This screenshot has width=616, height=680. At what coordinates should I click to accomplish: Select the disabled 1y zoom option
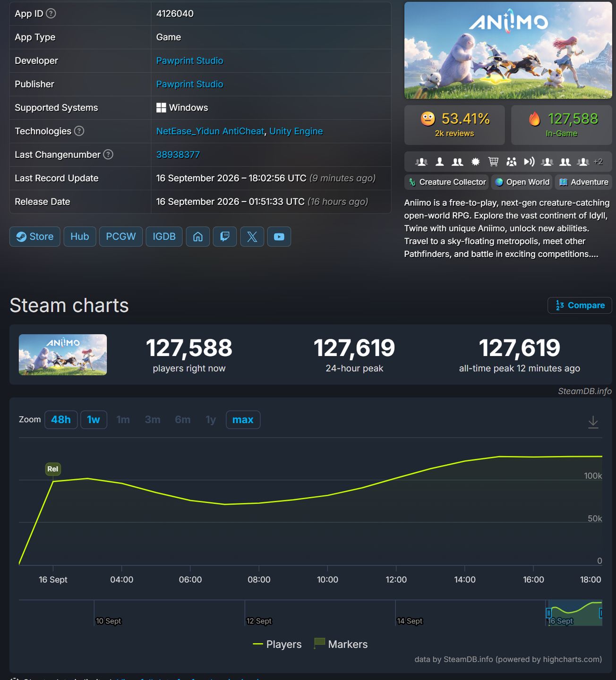click(x=211, y=420)
